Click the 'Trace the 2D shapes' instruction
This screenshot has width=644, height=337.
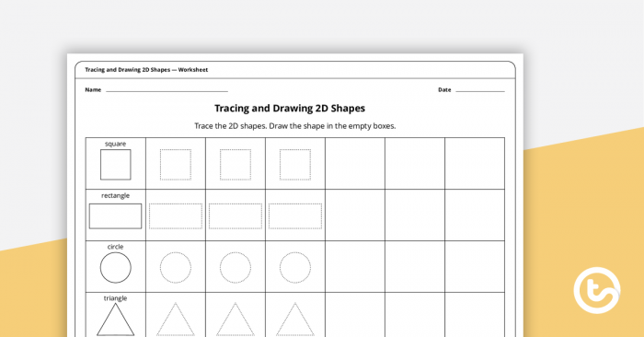[295, 126]
